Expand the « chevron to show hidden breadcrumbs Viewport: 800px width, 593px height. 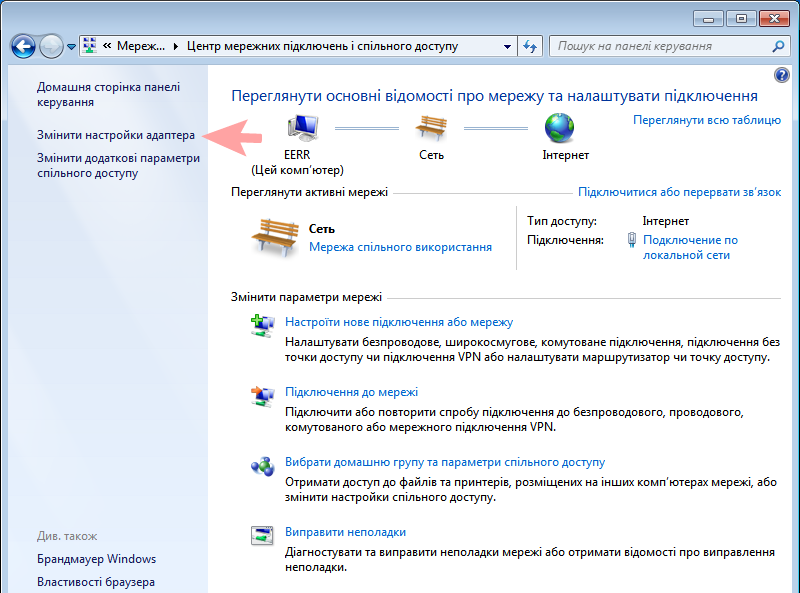[x=106, y=45]
